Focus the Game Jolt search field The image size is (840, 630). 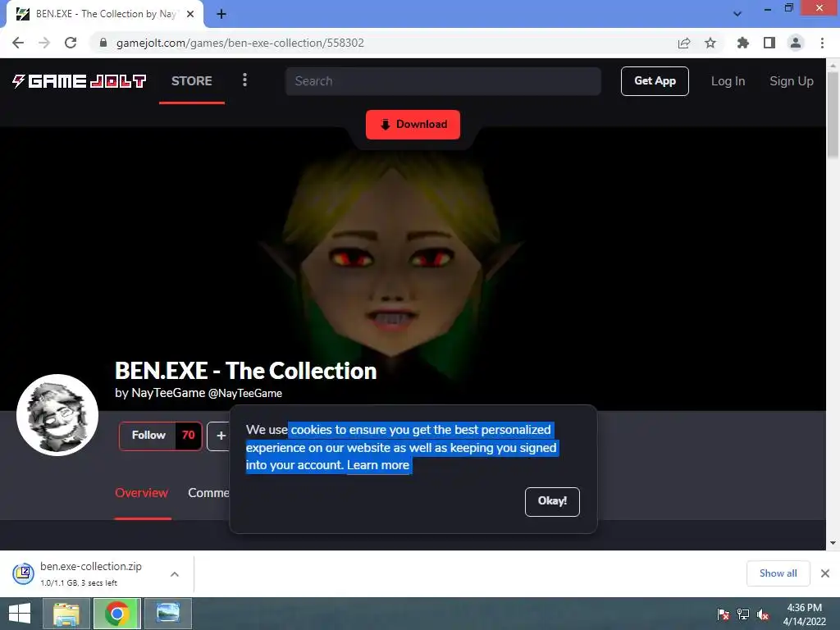443,81
